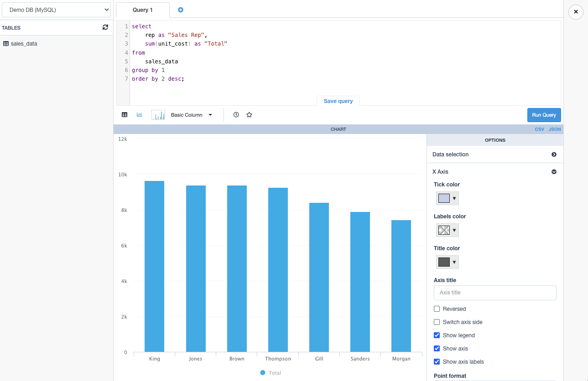Image resolution: width=588 pixels, height=381 pixels.
Task: Click the Tick color swatch
Action: point(444,198)
